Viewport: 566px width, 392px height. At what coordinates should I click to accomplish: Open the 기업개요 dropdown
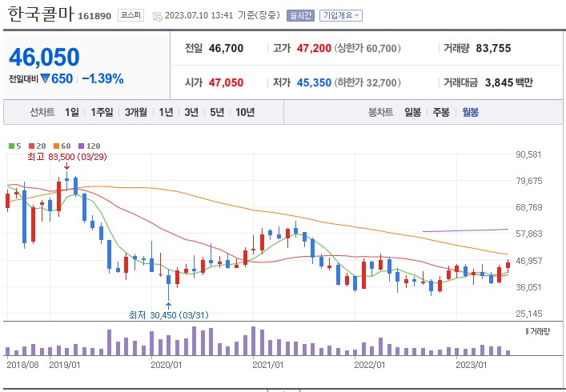[341, 15]
